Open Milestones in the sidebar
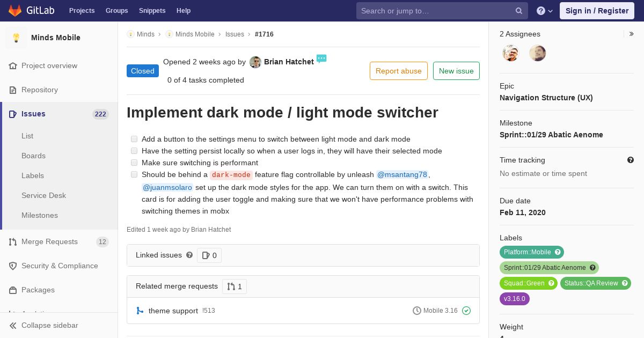Viewport: 644px width, 338px height. coord(40,215)
